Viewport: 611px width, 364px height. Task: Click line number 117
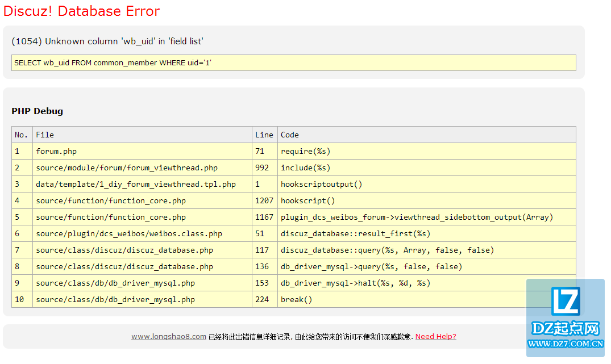coord(265,250)
